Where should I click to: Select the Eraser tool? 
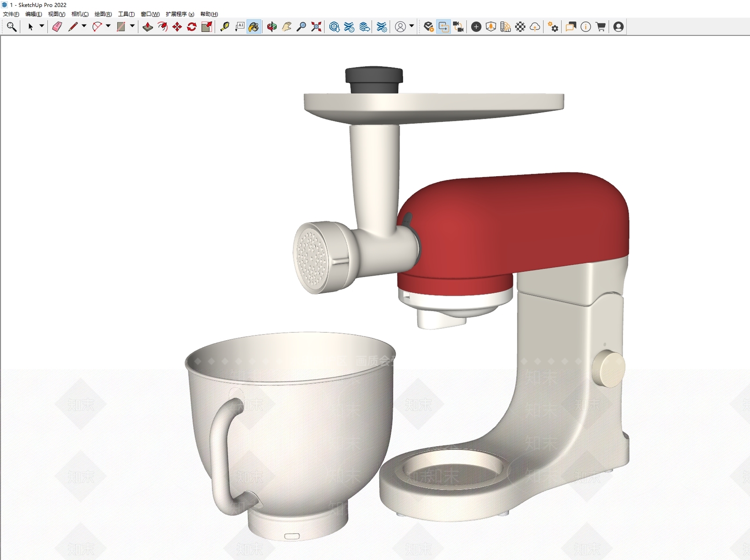point(57,27)
